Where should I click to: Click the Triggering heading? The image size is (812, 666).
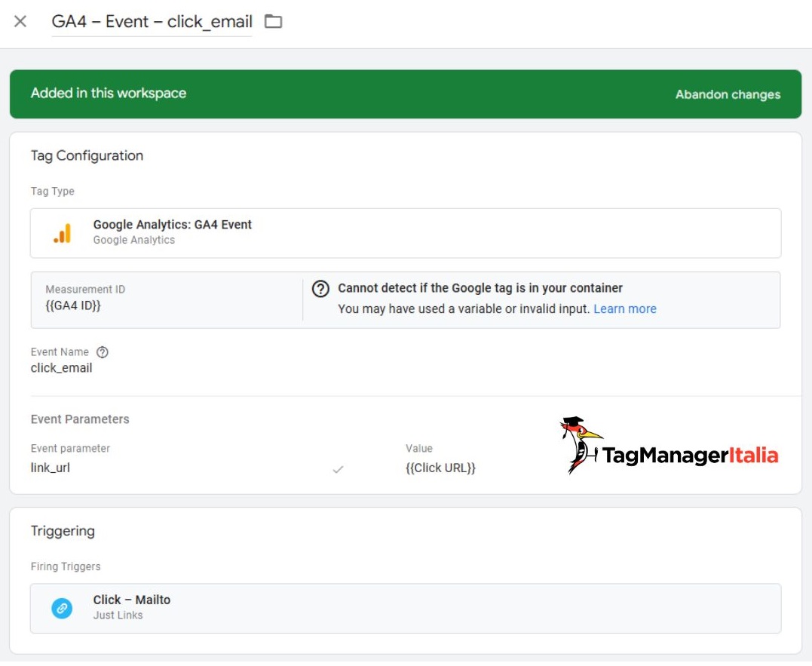click(63, 531)
